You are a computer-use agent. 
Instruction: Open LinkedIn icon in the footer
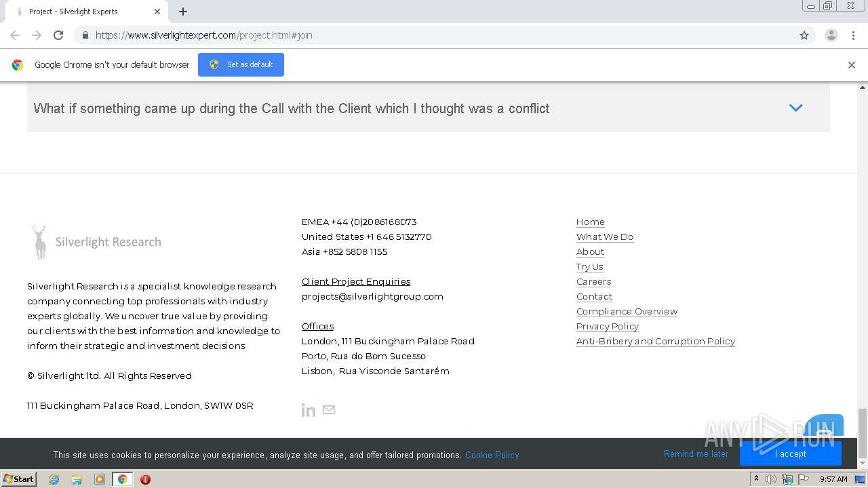pyautogui.click(x=309, y=409)
